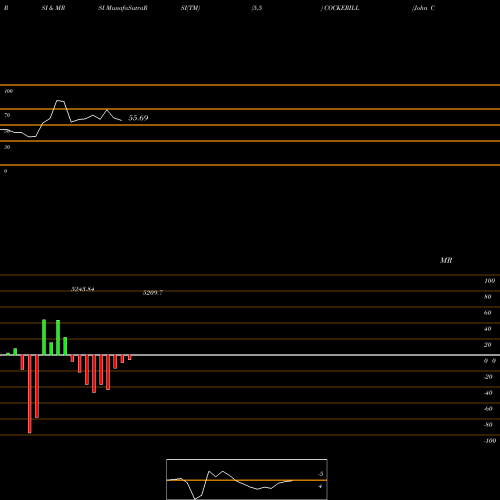Click the RSI value 55.69 label
The height and width of the screenshot is (500, 500).
pyautogui.click(x=138, y=118)
